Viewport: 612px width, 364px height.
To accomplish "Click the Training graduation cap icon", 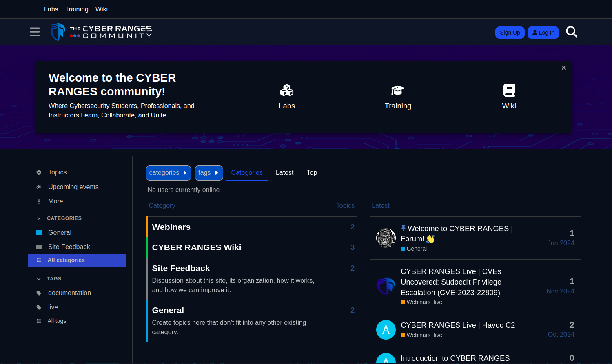I will point(398,90).
